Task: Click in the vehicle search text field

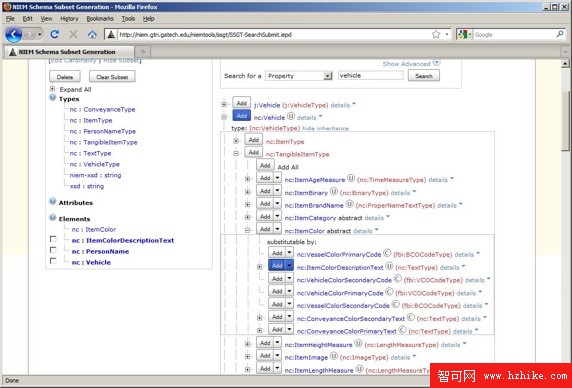Action: tap(370, 75)
